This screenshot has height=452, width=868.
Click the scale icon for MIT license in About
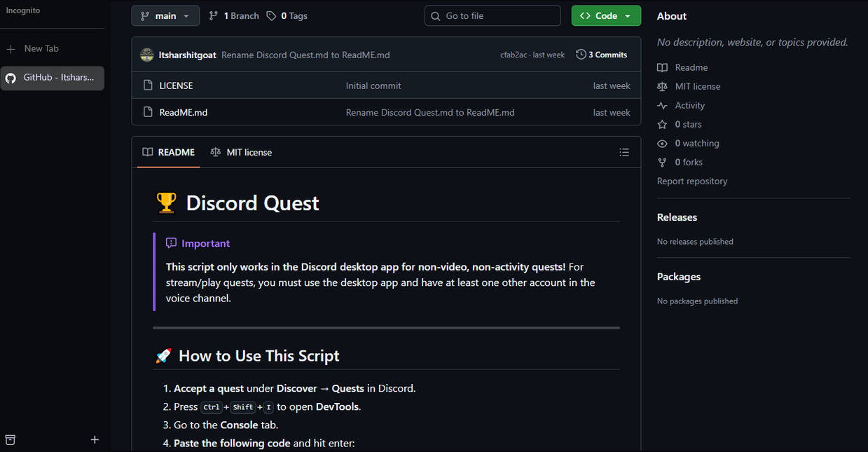[663, 86]
